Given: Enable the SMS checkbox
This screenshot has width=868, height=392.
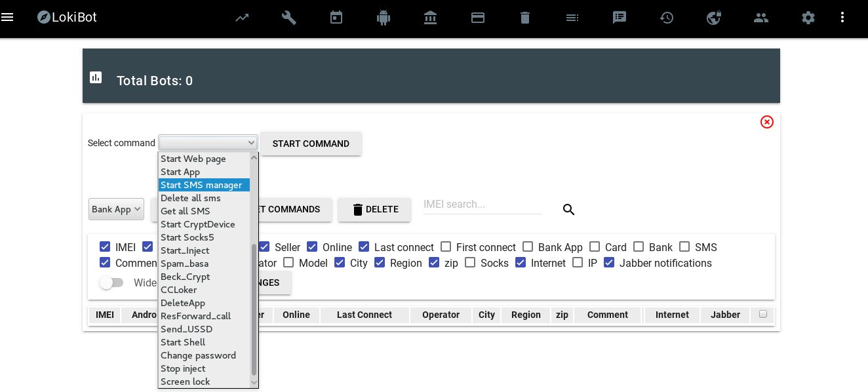Looking at the screenshot, I should coord(684,247).
